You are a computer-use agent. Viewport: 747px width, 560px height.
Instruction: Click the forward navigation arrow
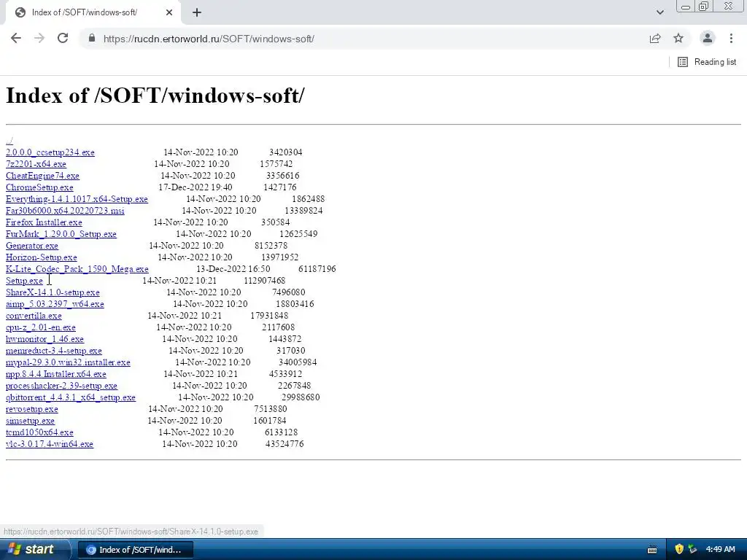[x=39, y=39]
